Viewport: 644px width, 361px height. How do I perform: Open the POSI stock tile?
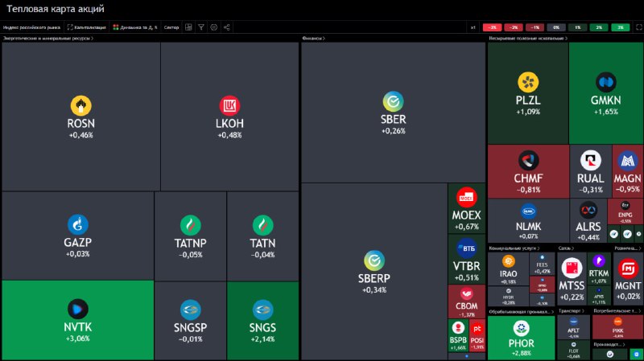(477, 335)
